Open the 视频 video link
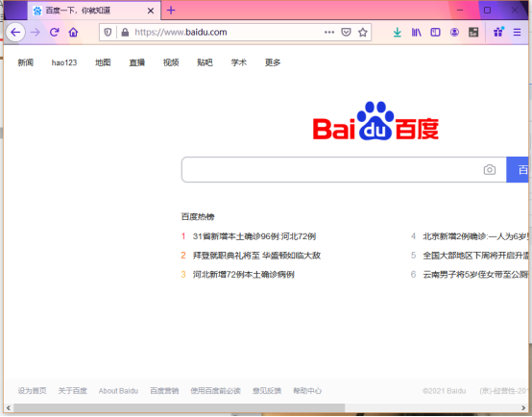532x417 pixels. 171,62
